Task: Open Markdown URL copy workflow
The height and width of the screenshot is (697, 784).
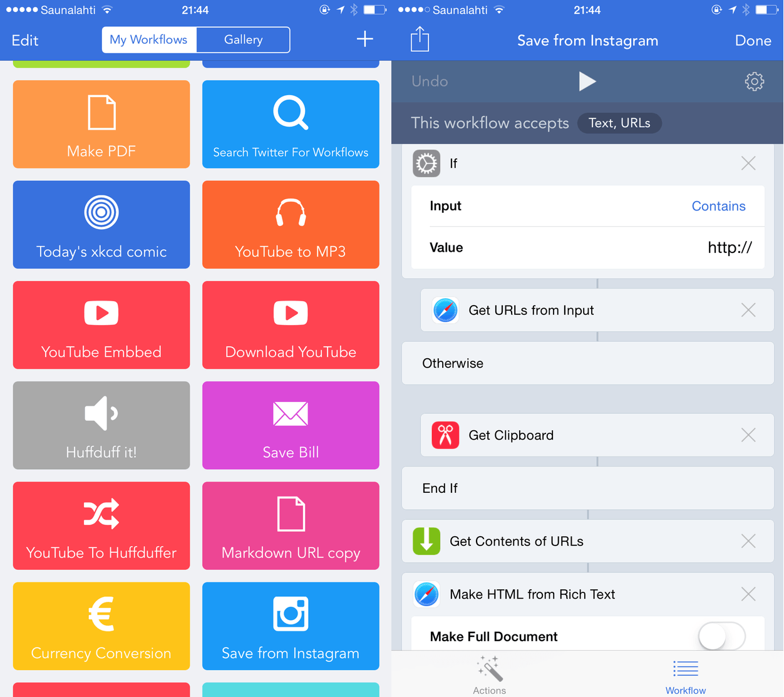Action: pyautogui.click(x=291, y=525)
